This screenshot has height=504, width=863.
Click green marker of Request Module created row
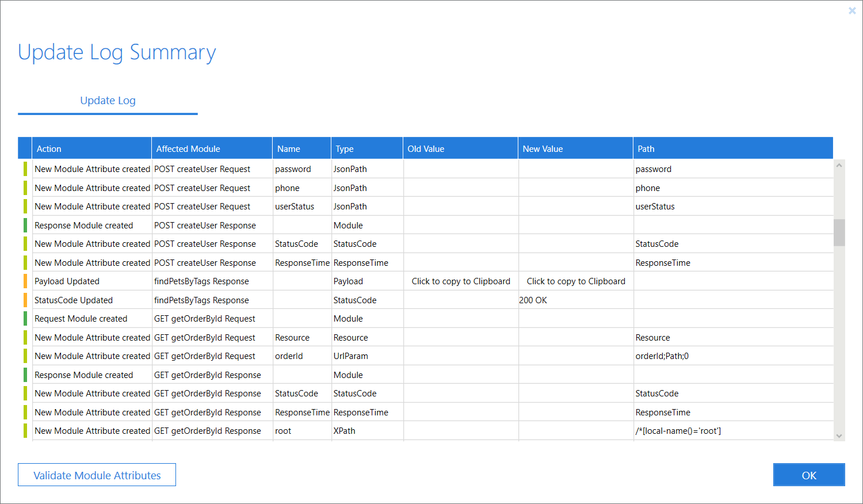click(25, 319)
